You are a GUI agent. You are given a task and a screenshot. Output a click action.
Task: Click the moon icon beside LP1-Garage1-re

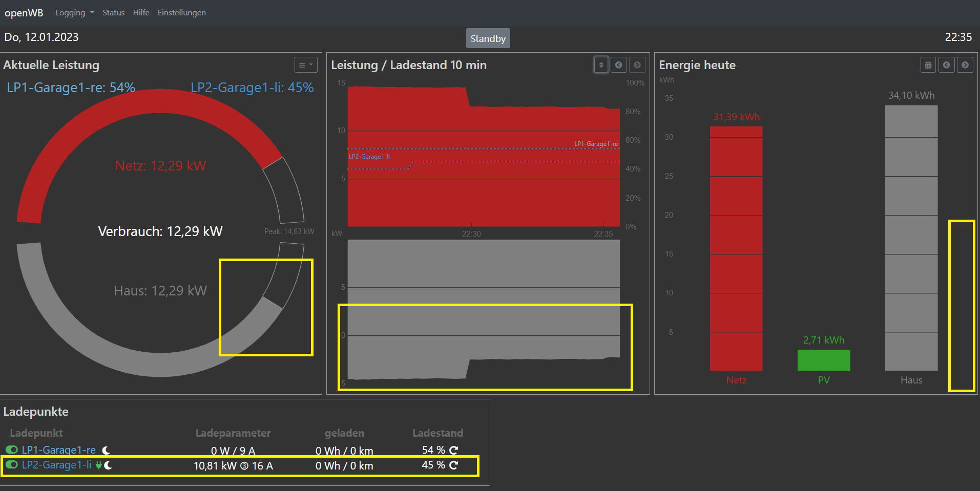pos(106,451)
